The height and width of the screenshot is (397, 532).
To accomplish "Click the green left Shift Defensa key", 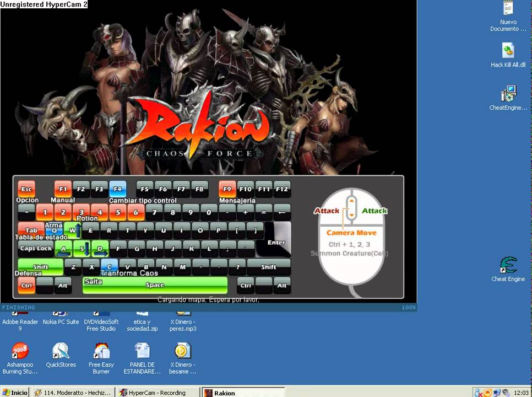I will 40,267.
